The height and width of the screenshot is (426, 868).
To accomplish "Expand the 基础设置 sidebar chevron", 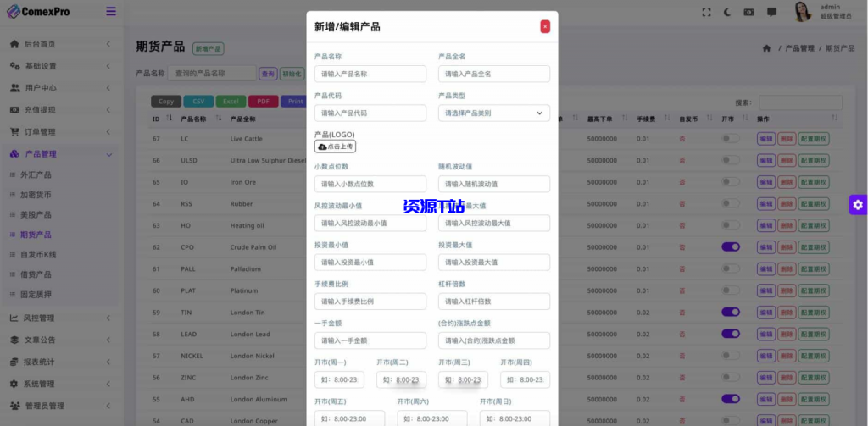I will tap(108, 66).
